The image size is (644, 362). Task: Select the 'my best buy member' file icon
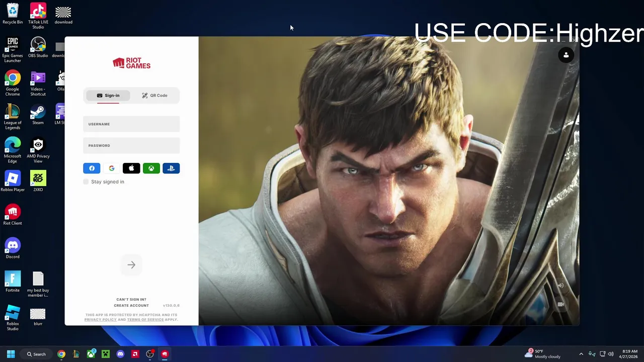coord(38,284)
